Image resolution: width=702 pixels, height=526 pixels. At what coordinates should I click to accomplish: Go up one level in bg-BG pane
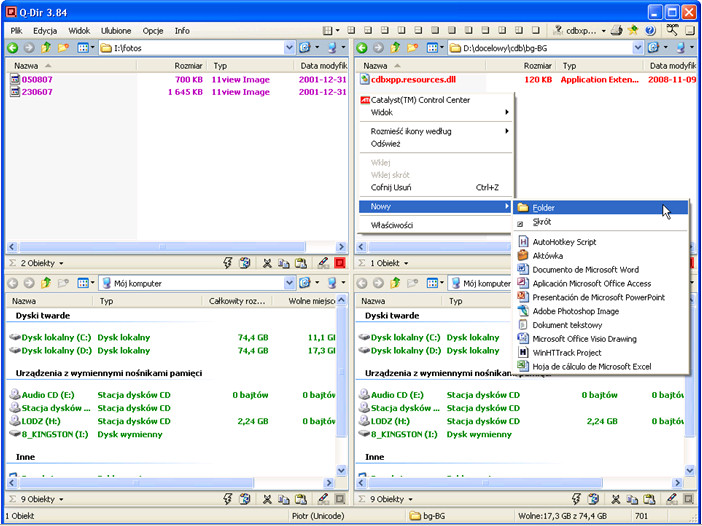[x=395, y=47]
